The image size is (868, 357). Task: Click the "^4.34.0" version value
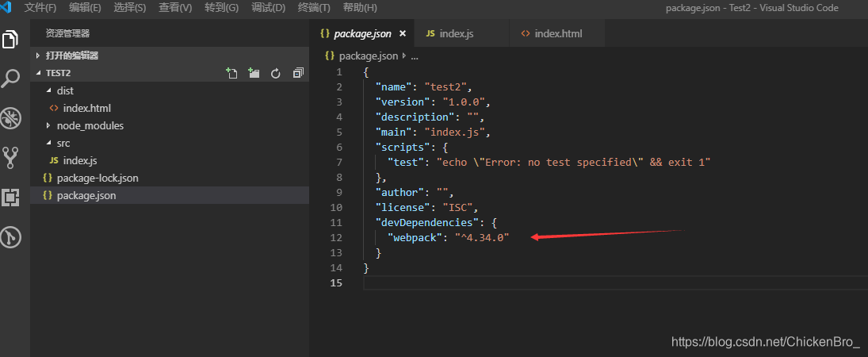482,237
